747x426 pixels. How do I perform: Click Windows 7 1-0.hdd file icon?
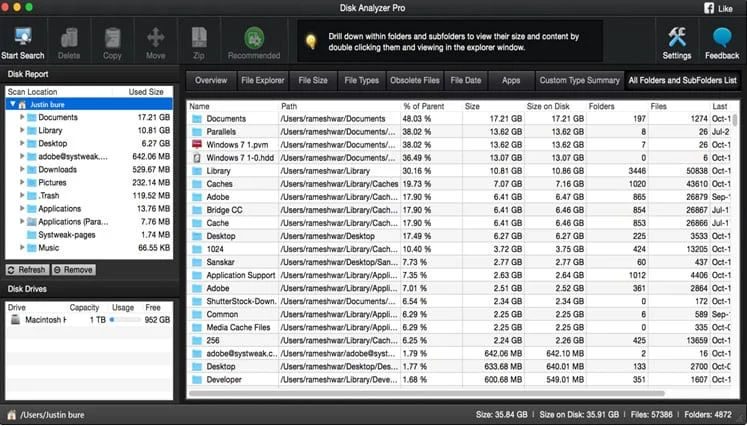(197, 158)
